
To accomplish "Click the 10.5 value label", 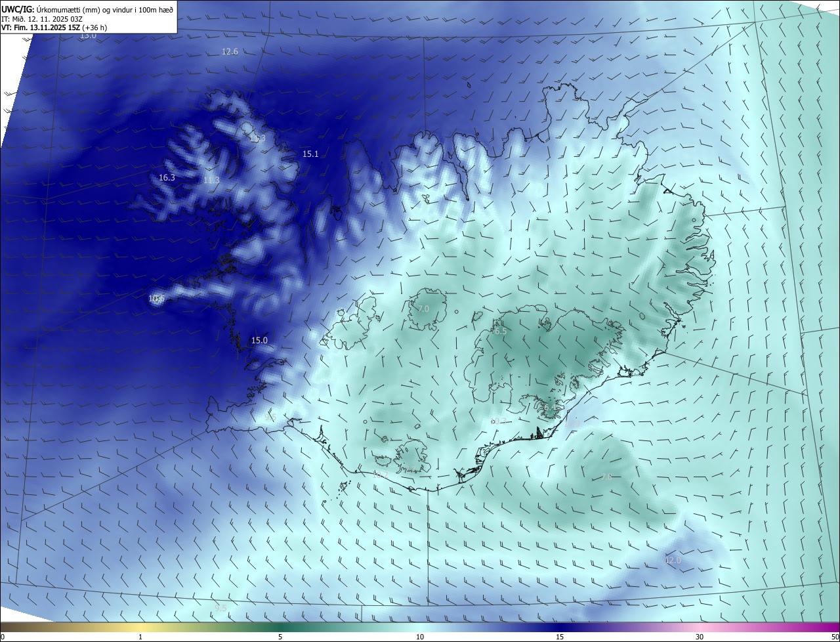I will [156, 298].
